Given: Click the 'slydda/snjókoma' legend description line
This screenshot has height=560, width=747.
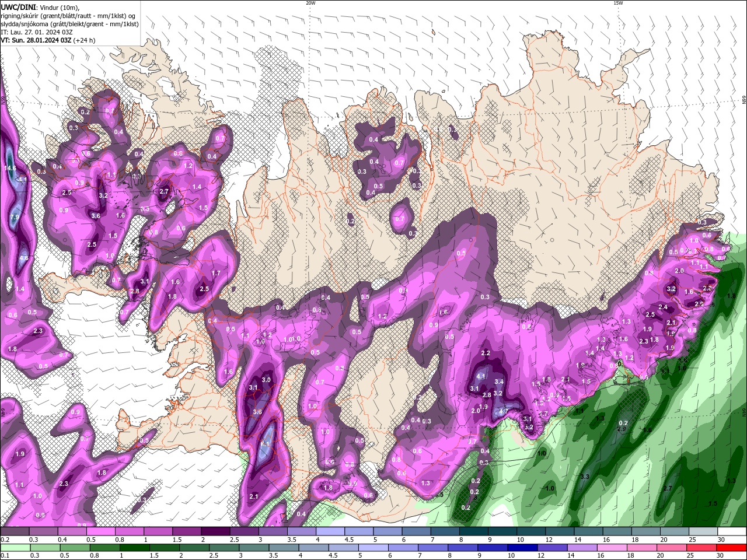Looking at the screenshot, I should click(69, 24).
